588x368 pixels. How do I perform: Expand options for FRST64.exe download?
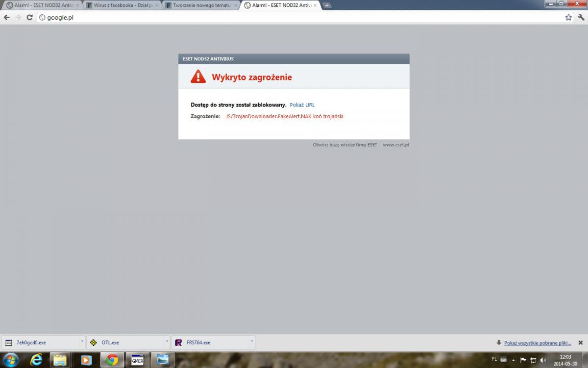pos(252,342)
